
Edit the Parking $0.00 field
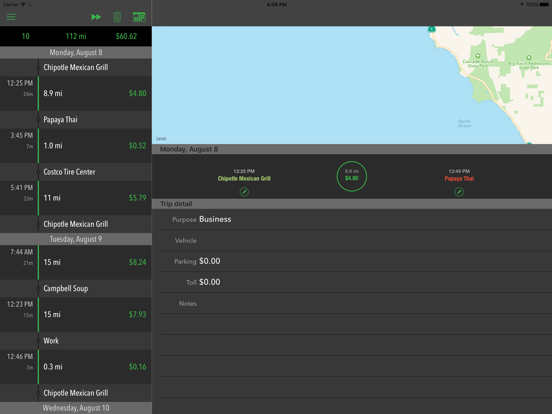[356, 261]
